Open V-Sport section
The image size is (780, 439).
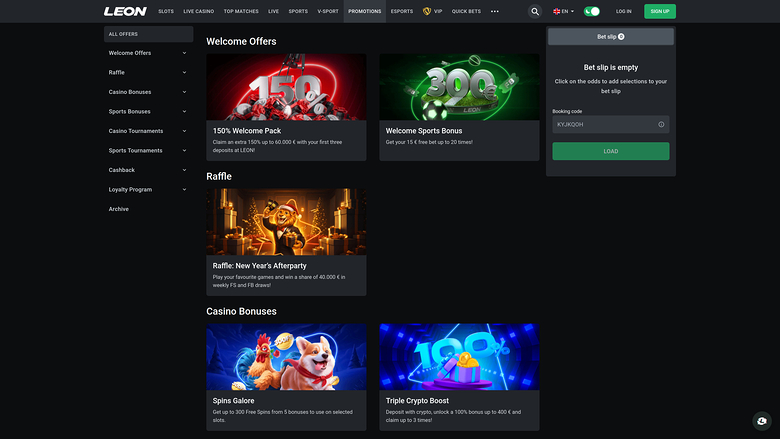[x=328, y=11]
